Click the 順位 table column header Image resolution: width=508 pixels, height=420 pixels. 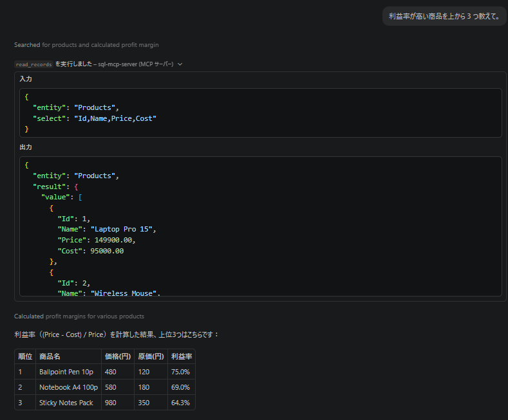(25, 356)
